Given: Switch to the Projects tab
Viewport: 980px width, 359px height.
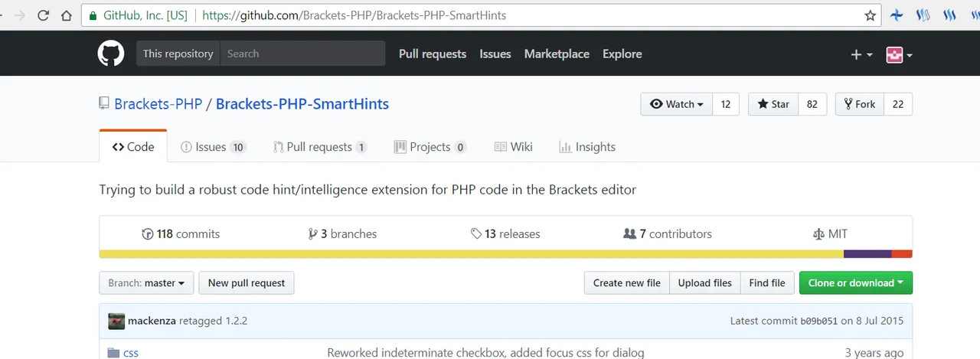Looking at the screenshot, I should point(430,147).
